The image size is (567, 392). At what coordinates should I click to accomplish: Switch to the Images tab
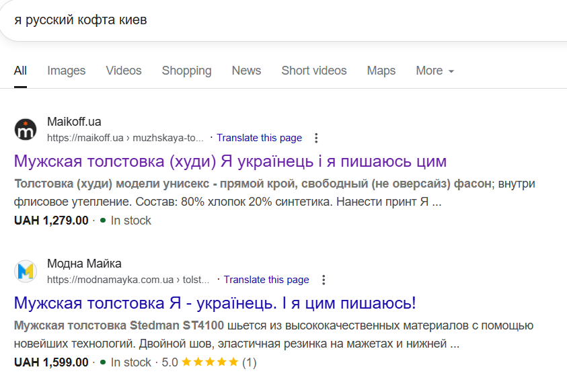click(67, 71)
